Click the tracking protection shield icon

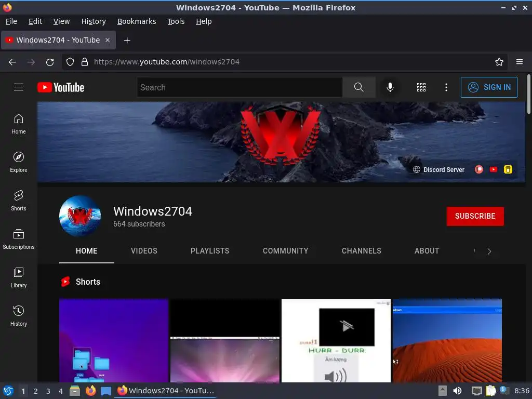point(70,62)
